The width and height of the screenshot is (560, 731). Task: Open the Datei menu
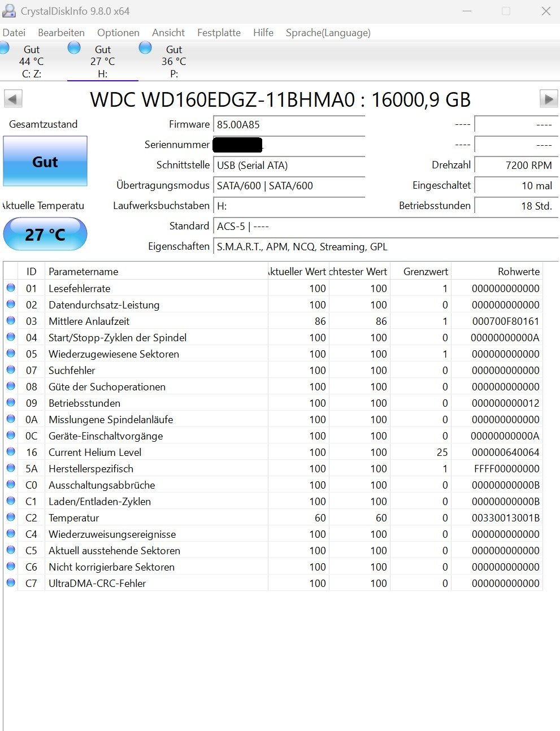[x=14, y=33]
